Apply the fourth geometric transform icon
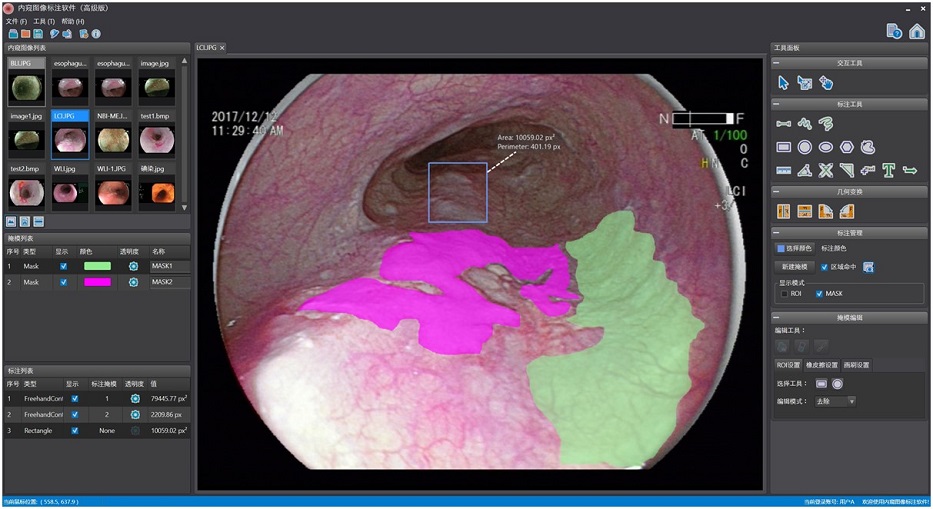Viewport: 933px width, 509px height. [x=847, y=211]
